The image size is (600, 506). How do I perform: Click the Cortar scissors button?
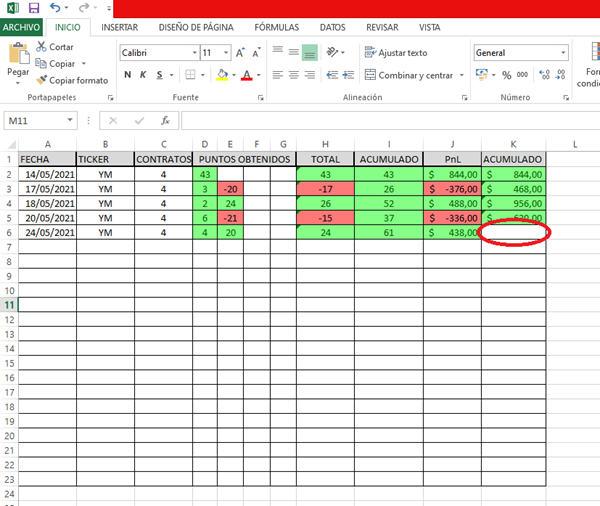click(55, 47)
